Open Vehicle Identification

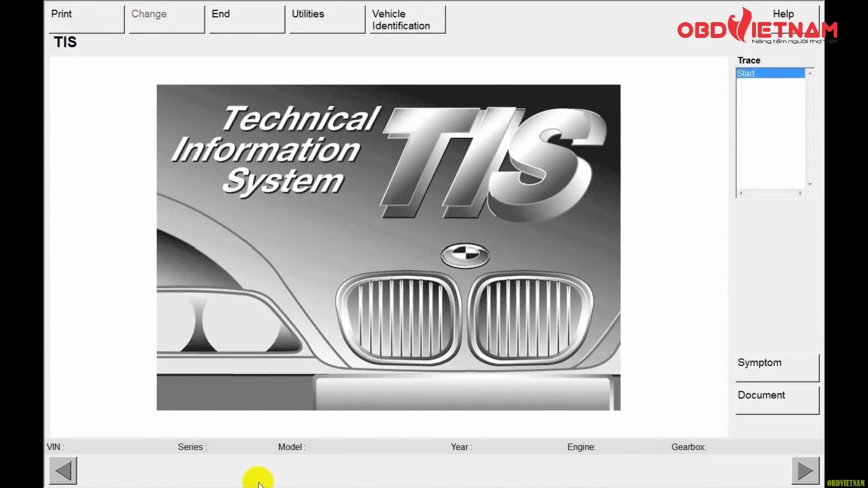click(x=407, y=19)
